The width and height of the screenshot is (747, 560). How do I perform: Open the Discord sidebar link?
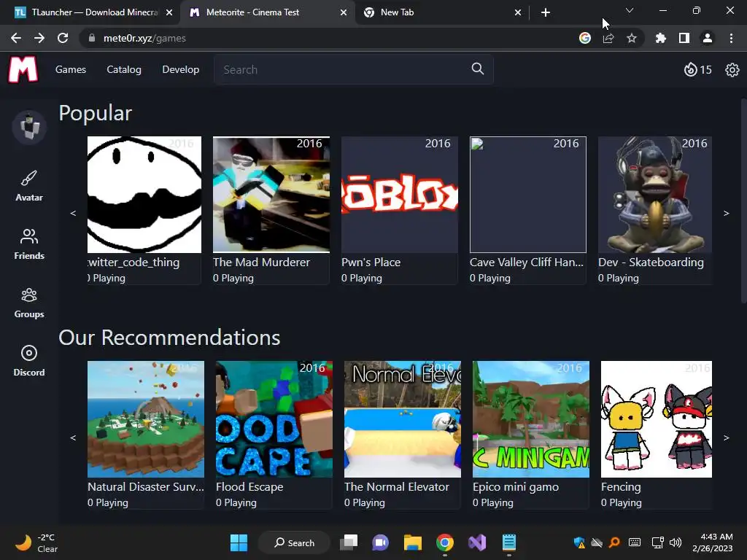click(x=29, y=361)
